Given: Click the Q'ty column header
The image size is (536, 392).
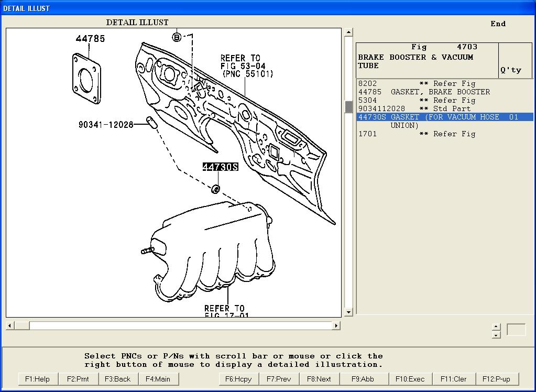Looking at the screenshot, I should click(x=511, y=70).
